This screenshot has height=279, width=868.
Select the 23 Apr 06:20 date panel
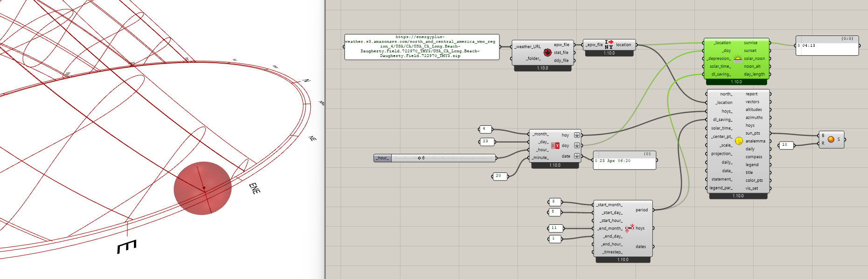click(x=624, y=161)
